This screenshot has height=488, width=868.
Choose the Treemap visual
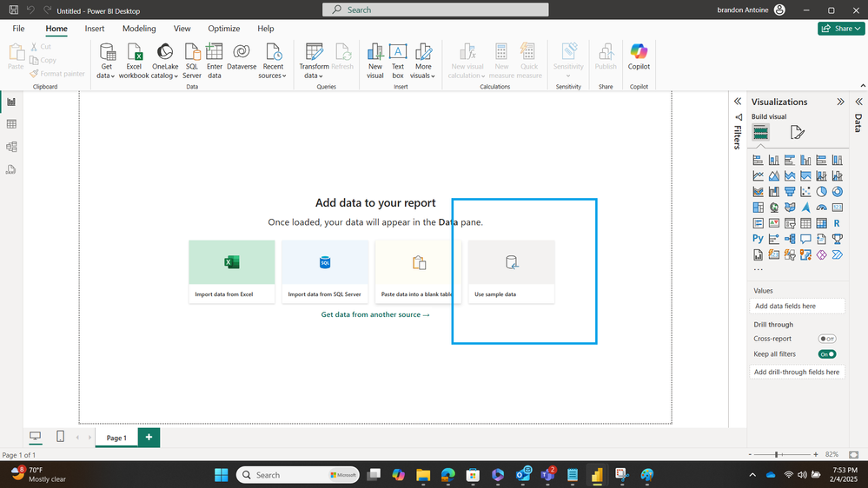pos(758,208)
